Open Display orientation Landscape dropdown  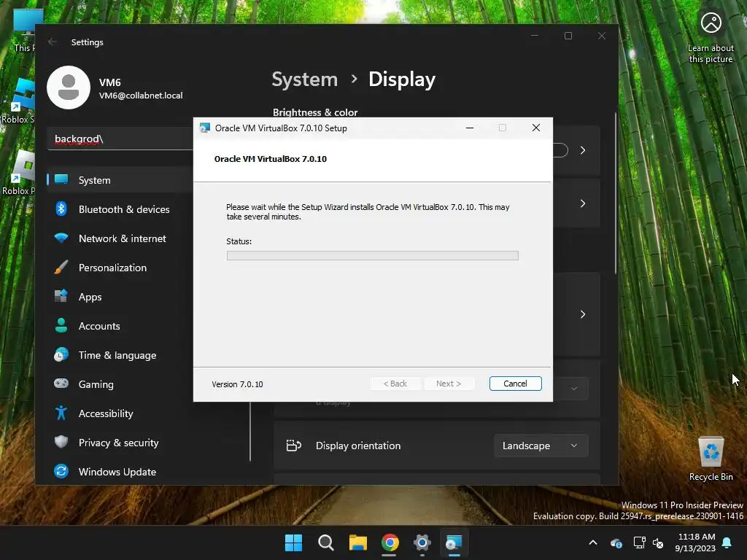[541, 446]
